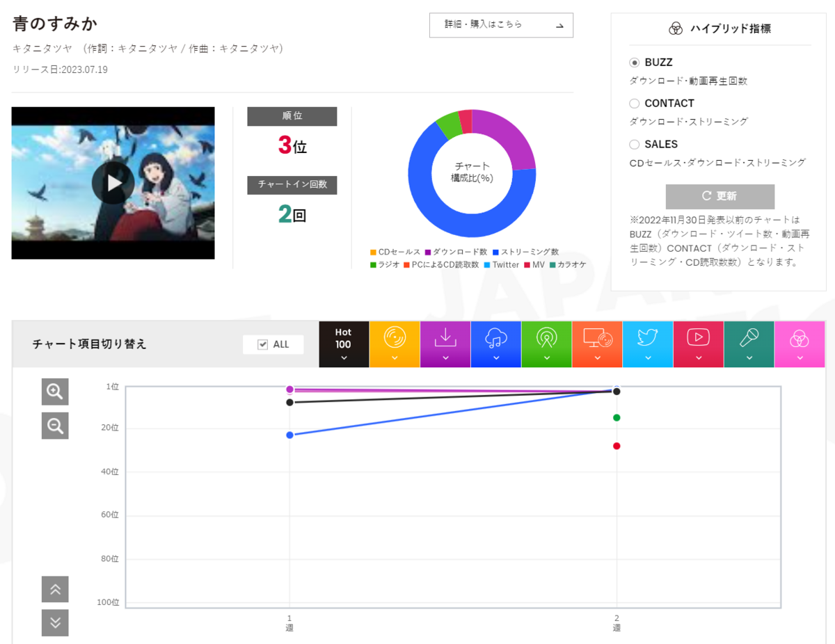The image size is (835, 644).
Task: Click the release date リリース日:2023.07.19
Action: (60, 70)
